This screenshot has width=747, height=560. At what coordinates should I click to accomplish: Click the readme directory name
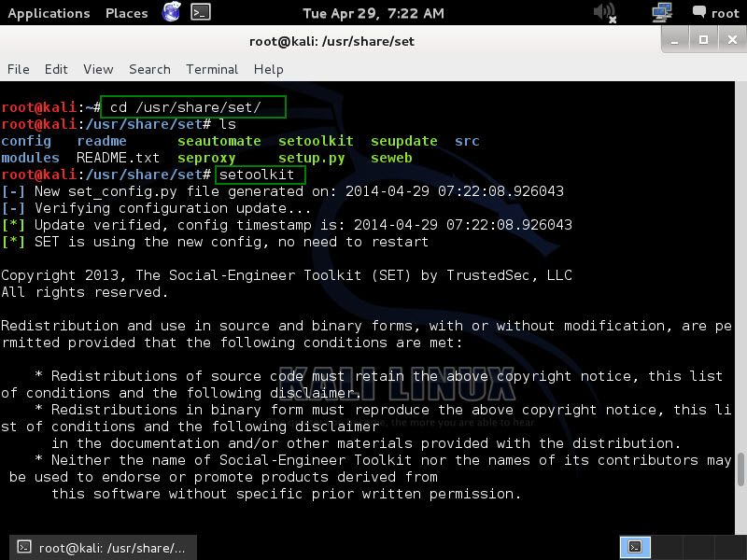[x=102, y=141]
